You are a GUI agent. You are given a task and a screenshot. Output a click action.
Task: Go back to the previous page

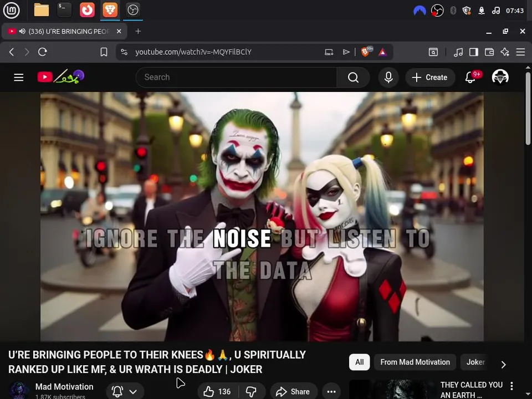click(12, 52)
